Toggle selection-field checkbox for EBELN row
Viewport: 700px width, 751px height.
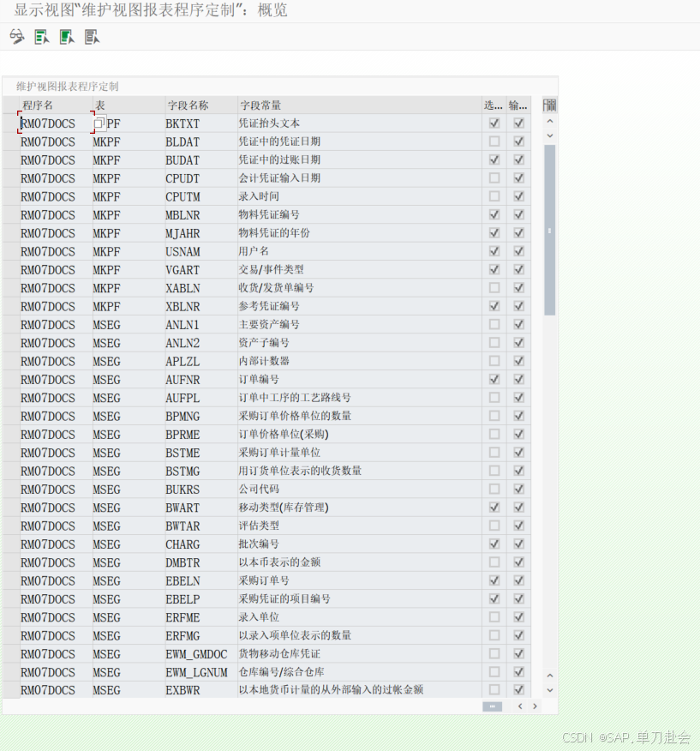[494, 580]
